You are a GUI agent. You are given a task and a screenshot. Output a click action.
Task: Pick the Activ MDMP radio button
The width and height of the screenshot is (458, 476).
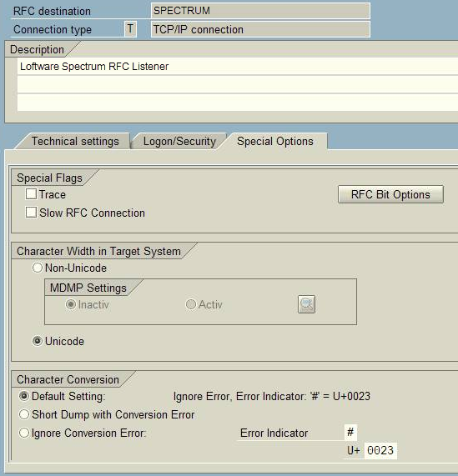[x=191, y=304]
